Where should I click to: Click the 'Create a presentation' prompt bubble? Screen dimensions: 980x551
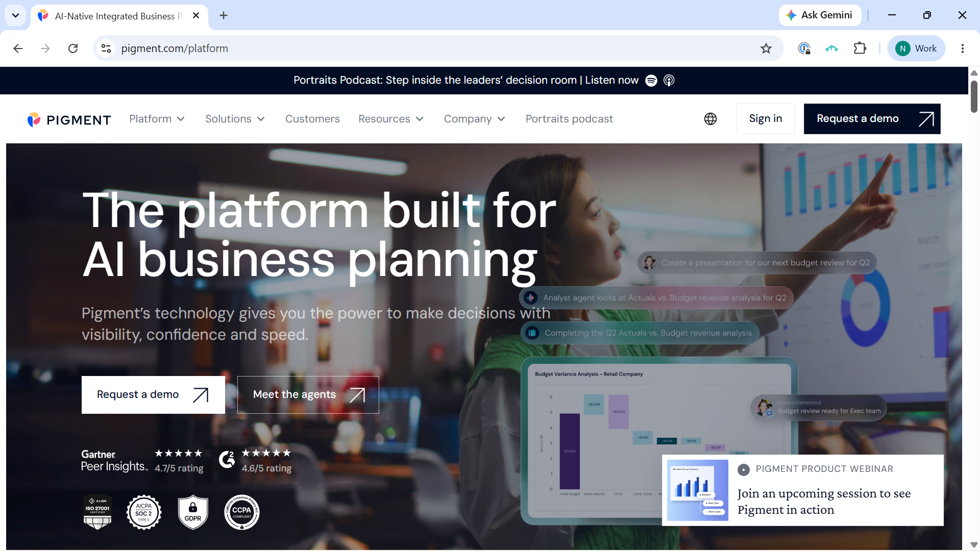pos(757,263)
